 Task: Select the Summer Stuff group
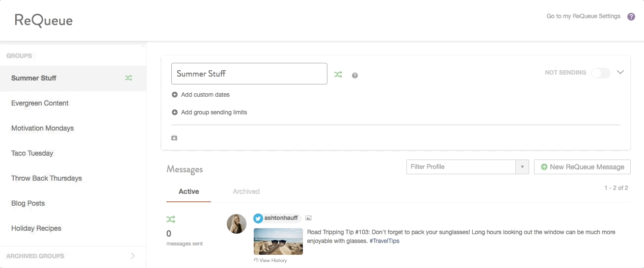coord(73,78)
